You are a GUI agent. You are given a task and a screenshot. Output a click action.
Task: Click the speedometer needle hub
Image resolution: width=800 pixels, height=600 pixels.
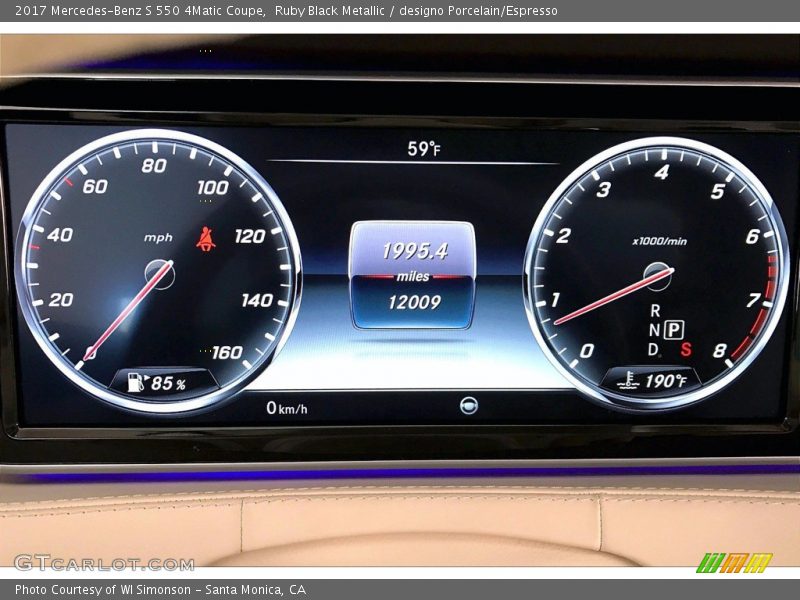[x=160, y=274]
